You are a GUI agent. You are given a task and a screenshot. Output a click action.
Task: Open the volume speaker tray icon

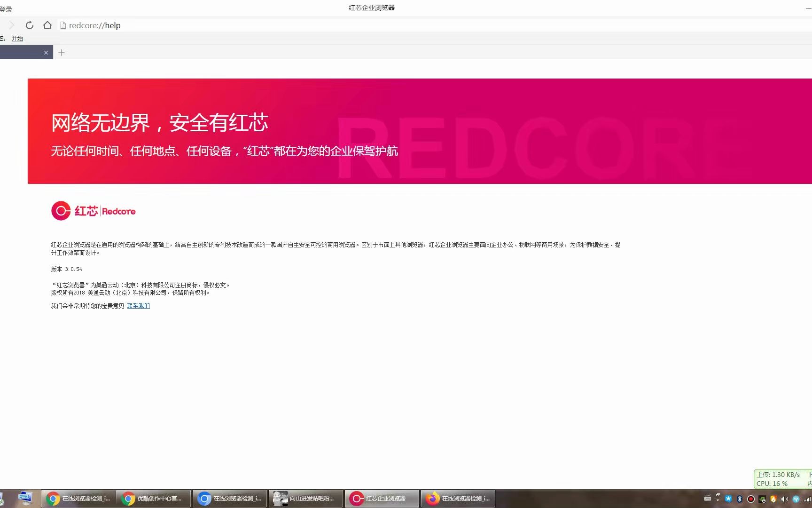point(785,499)
